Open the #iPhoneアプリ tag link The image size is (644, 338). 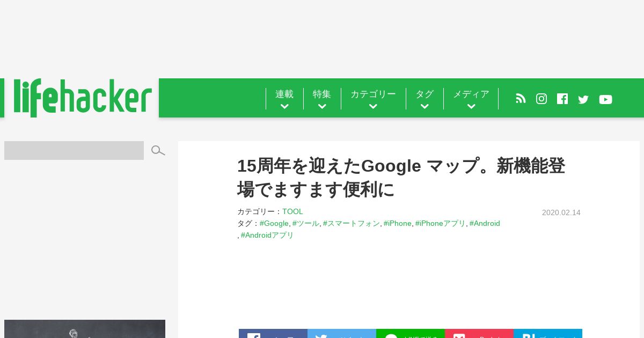tap(440, 223)
